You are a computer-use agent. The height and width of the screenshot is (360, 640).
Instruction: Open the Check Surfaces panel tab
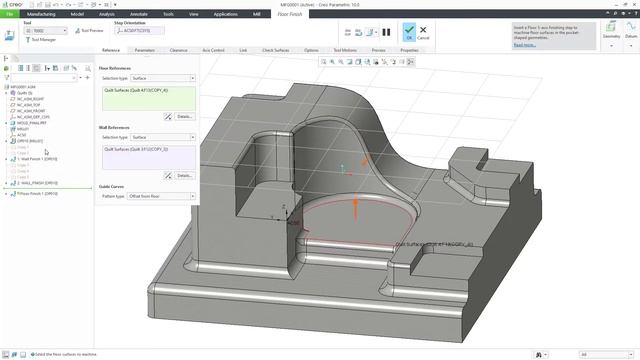pos(276,50)
